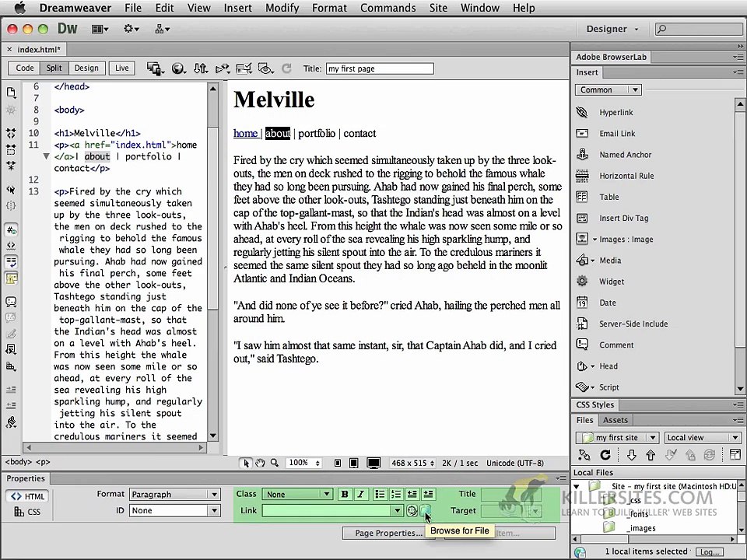Insert a Table from the Insert panel
The height and width of the screenshot is (560, 747).
608,197
